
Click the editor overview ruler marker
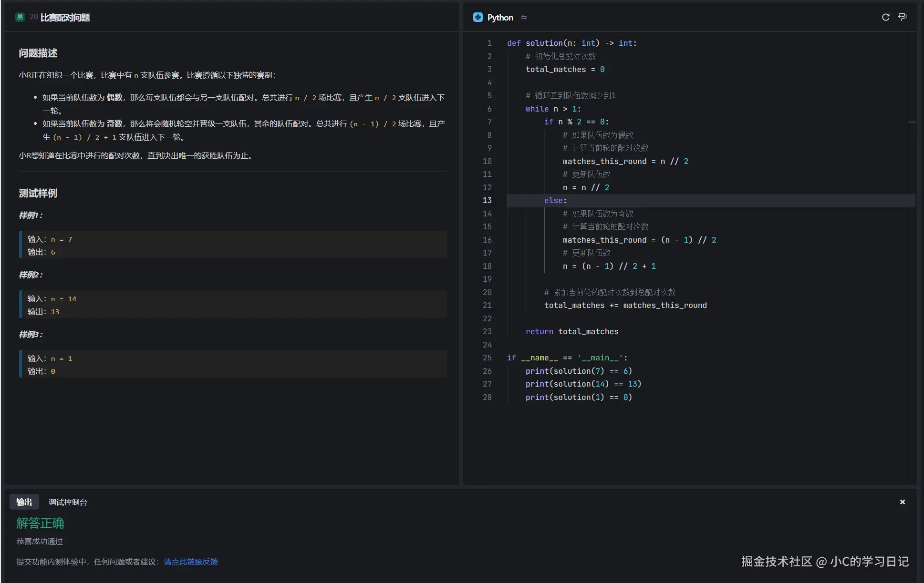tap(912, 122)
